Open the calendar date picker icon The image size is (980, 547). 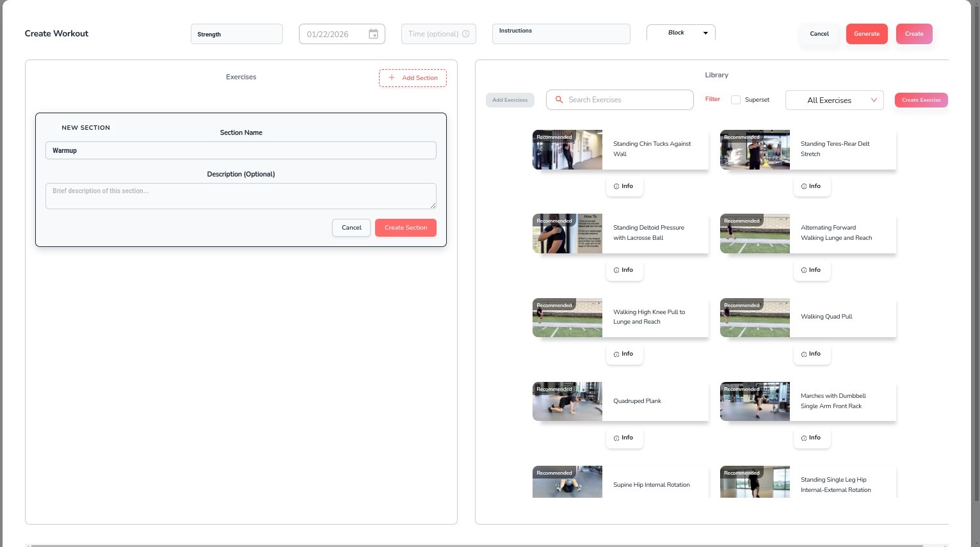pos(373,34)
